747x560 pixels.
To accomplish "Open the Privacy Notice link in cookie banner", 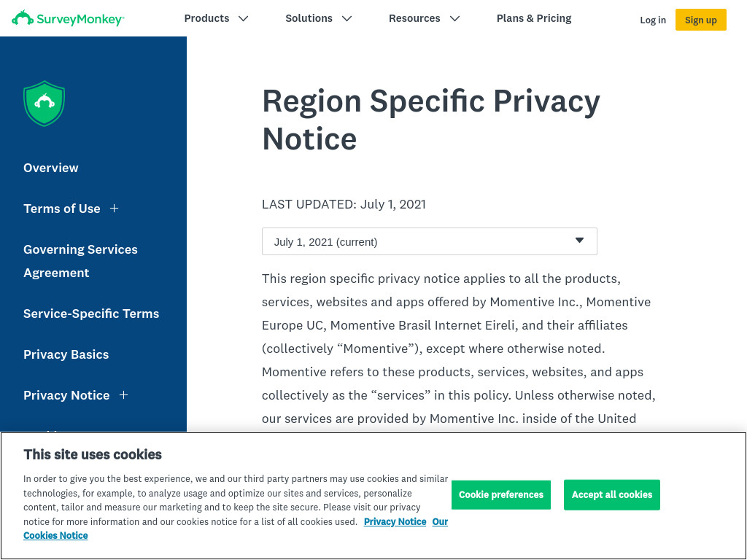I will pos(395,521).
